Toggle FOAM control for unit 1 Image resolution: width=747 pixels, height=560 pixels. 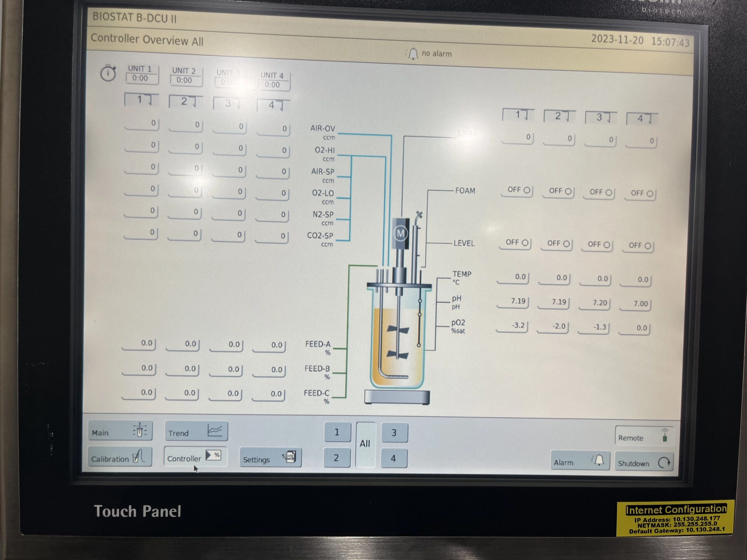(x=518, y=190)
